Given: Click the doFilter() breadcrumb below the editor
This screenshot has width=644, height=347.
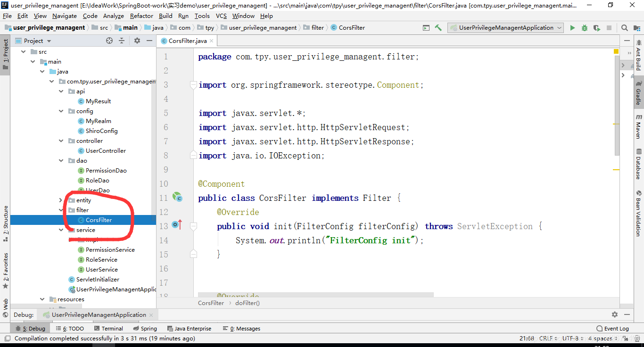Looking at the screenshot, I should pos(248,303).
